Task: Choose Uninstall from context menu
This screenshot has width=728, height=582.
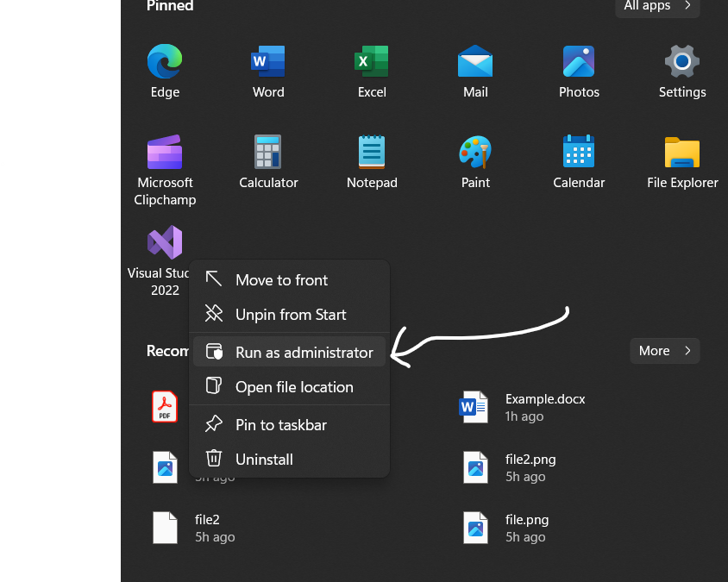Action: pos(289,460)
